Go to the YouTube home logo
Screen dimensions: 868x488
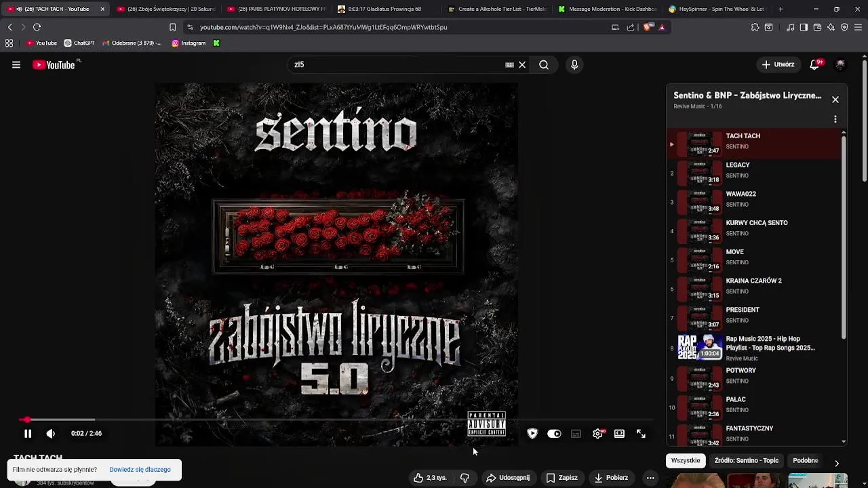(54, 65)
